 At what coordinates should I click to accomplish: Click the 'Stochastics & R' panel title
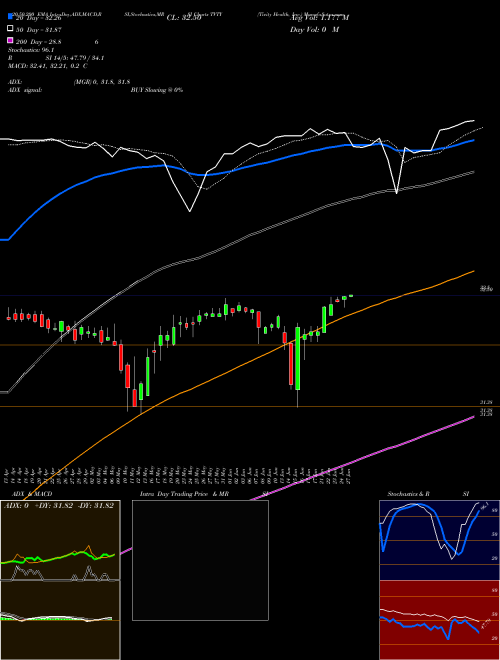click(408, 494)
